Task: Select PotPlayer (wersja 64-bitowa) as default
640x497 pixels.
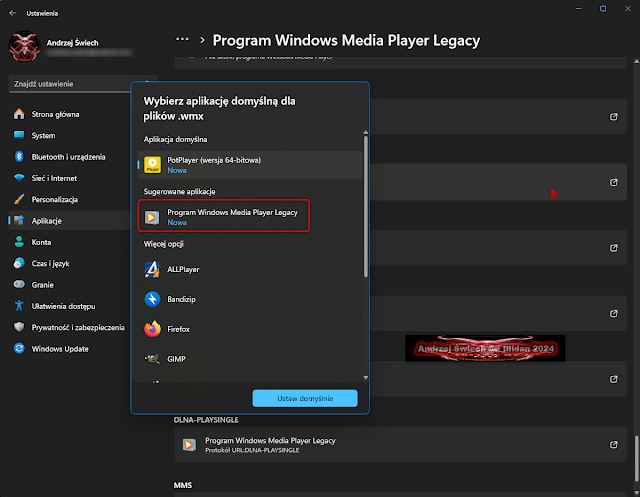Action: (x=250, y=165)
